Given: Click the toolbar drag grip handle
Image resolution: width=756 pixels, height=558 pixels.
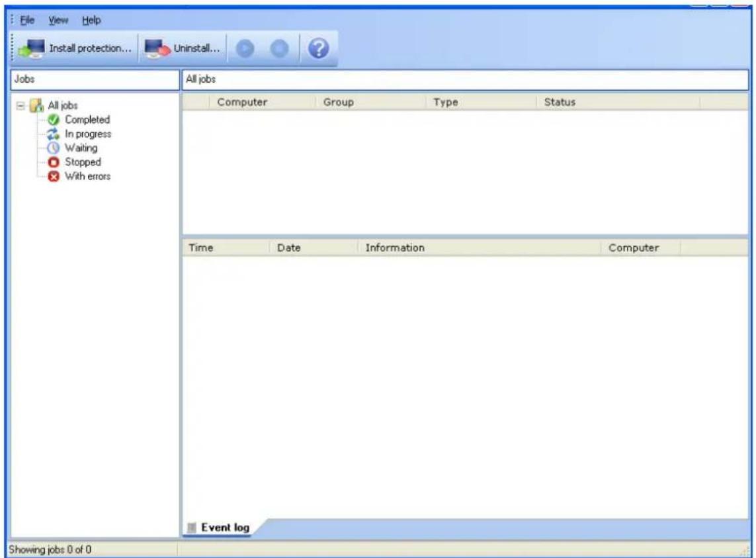Looking at the screenshot, I should pyautogui.click(x=13, y=48).
